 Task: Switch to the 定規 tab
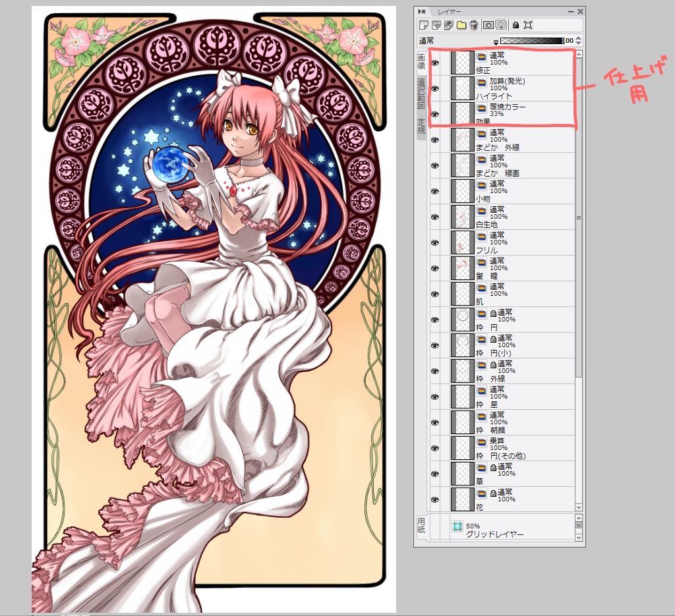(x=421, y=125)
